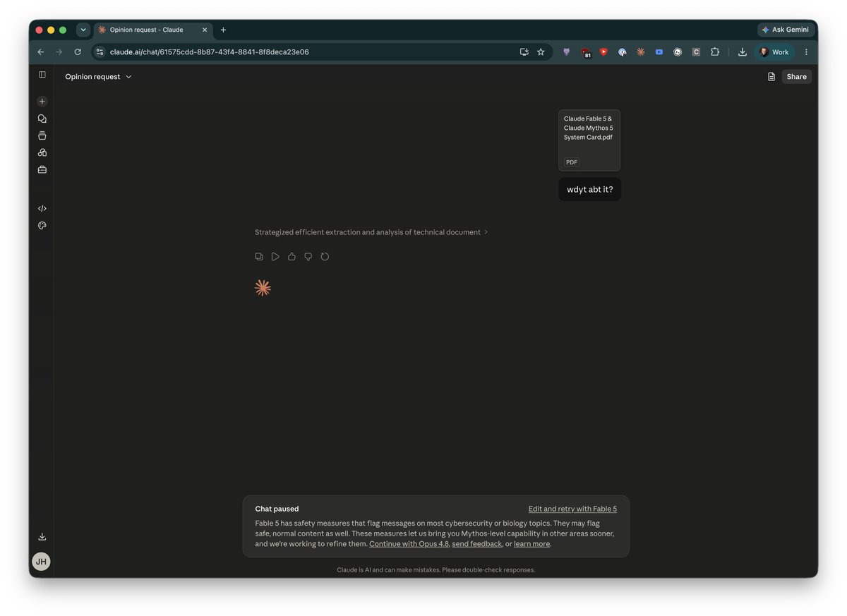Open the red shield play extension
This screenshot has height=616, width=847.
(x=603, y=52)
